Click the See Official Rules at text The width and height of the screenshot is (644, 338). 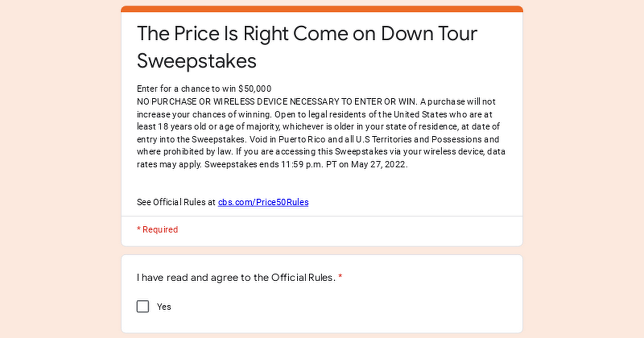[176, 202]
